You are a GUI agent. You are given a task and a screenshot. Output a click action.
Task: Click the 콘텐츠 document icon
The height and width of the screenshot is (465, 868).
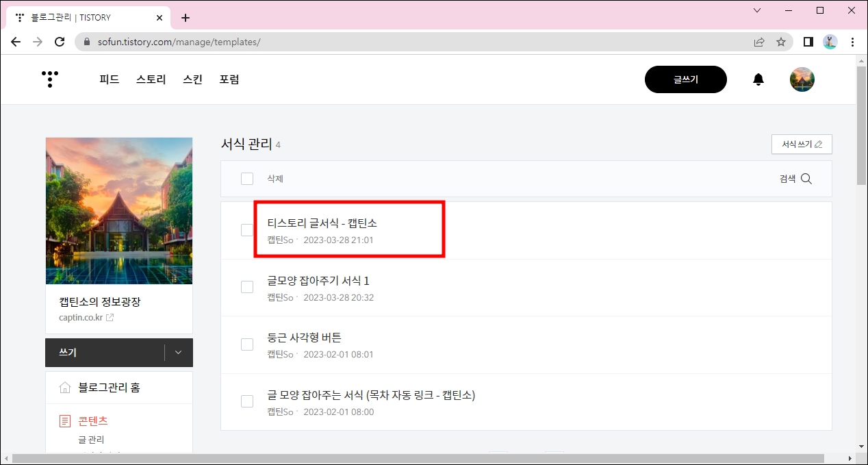point(65,421)
